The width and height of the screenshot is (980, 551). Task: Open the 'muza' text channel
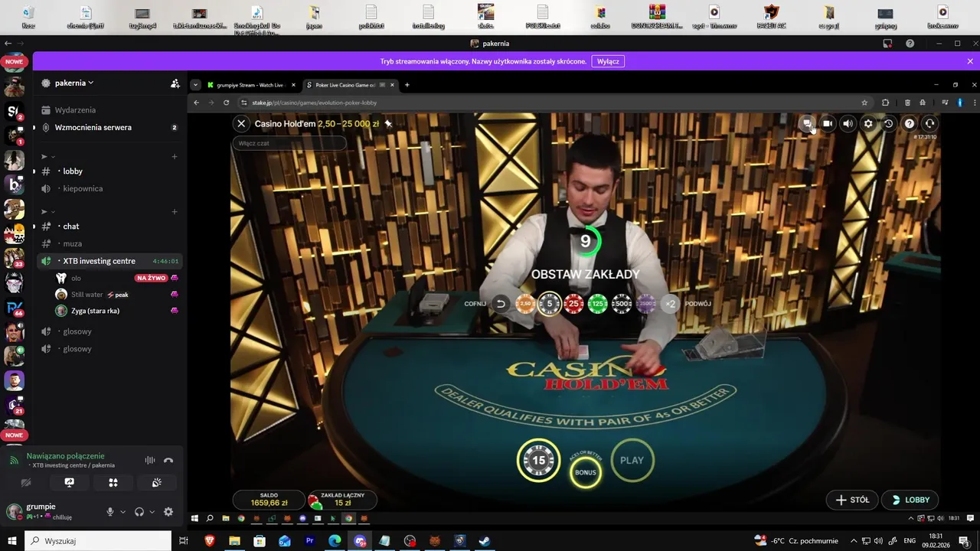tap(109, 244)
